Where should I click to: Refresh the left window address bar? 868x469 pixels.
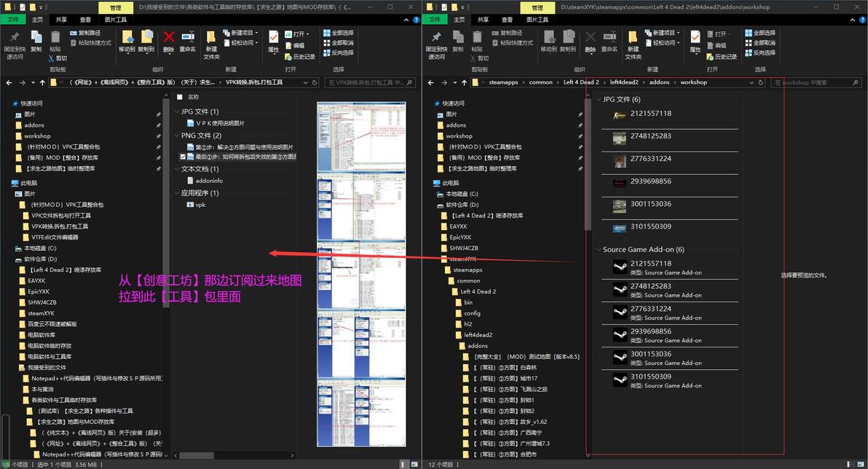click(315, 82)
